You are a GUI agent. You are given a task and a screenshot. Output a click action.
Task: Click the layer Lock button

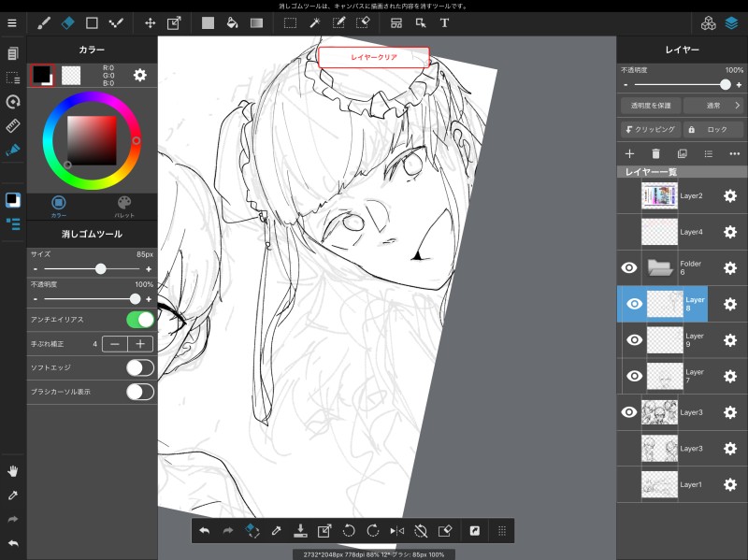(x=713, y=129)
